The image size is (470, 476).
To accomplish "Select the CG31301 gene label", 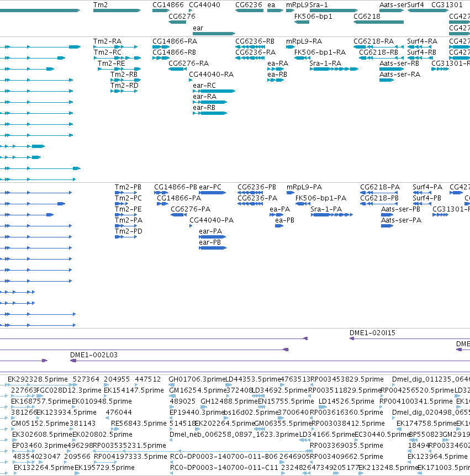I will [447, 5].
